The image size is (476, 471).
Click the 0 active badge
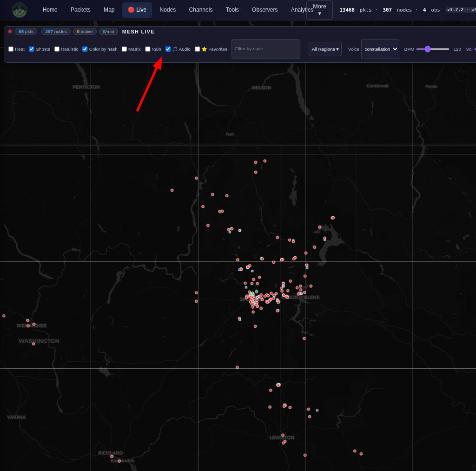85,31
